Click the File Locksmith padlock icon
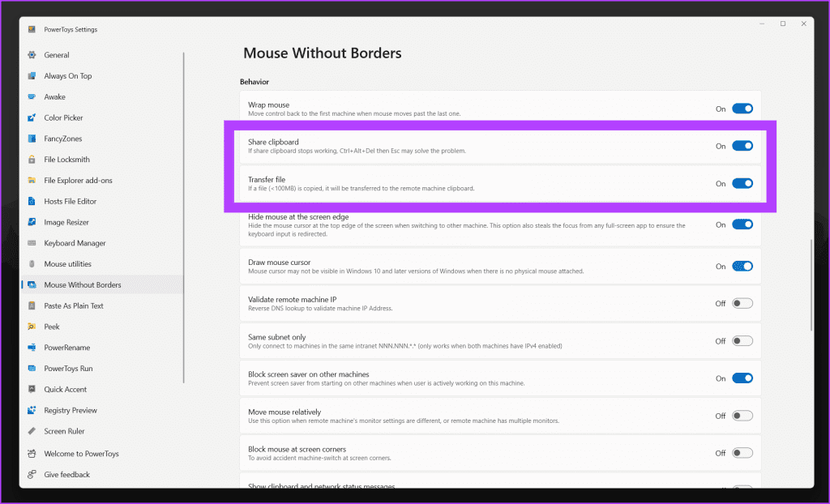The width and height of the screenshot is (830, 504). tap(32, 160)
